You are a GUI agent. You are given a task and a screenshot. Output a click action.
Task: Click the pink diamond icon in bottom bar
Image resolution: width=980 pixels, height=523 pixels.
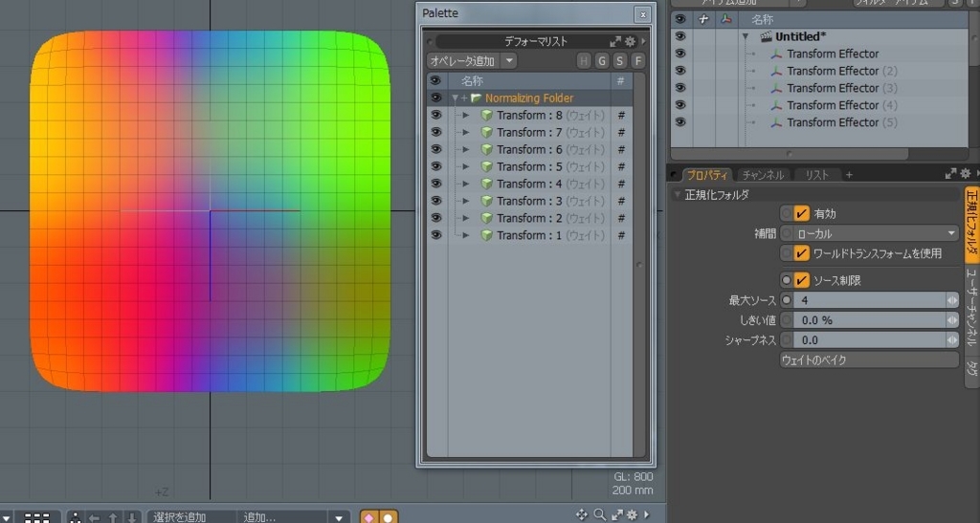369,517
